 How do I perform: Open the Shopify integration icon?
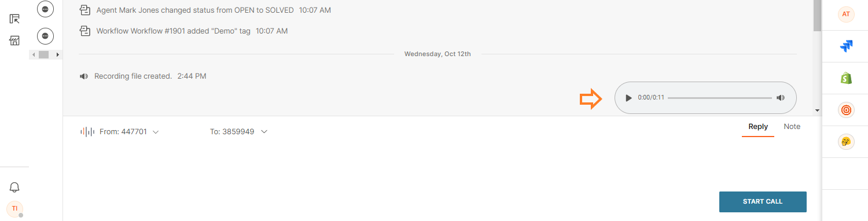[x=847, y=78]
